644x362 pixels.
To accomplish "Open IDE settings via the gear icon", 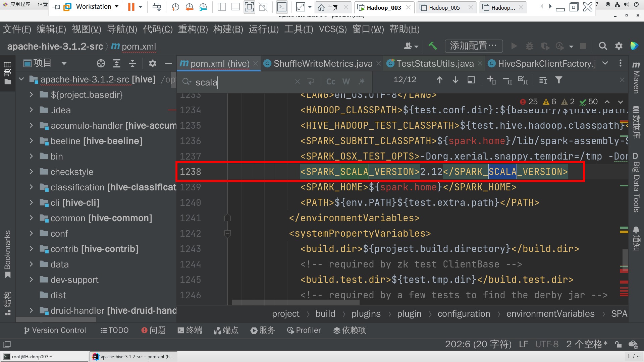I will [619, 46].
